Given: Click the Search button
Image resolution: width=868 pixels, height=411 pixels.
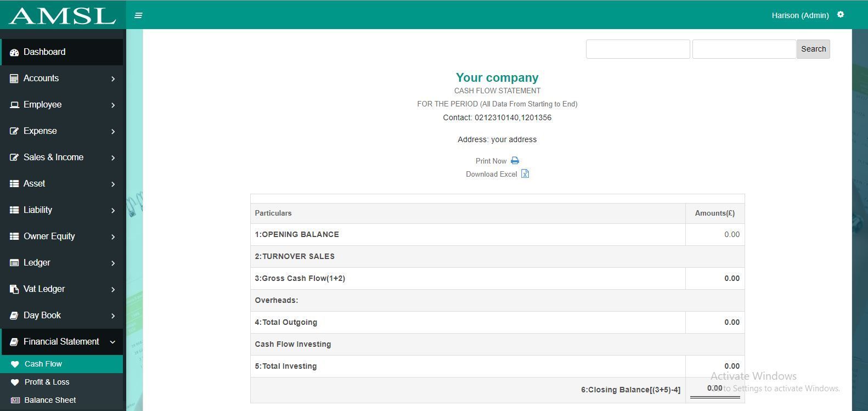Looking at the screenshot, I should pos(813,49).
